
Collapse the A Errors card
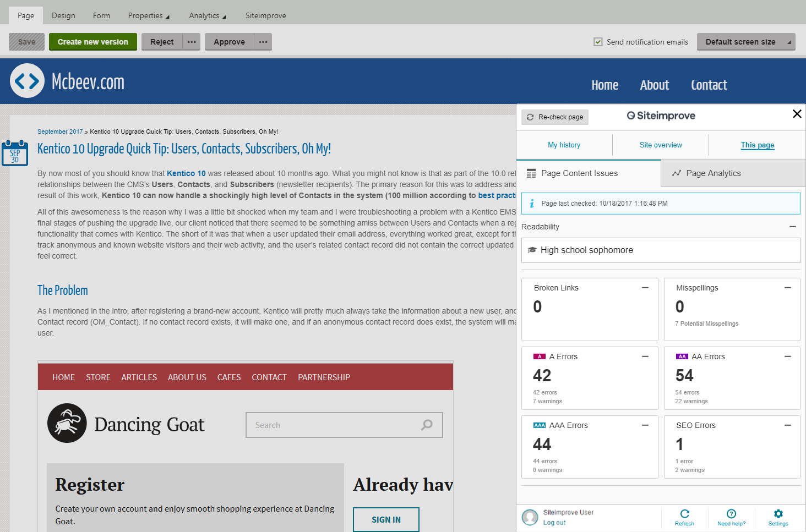click(645, 357)
